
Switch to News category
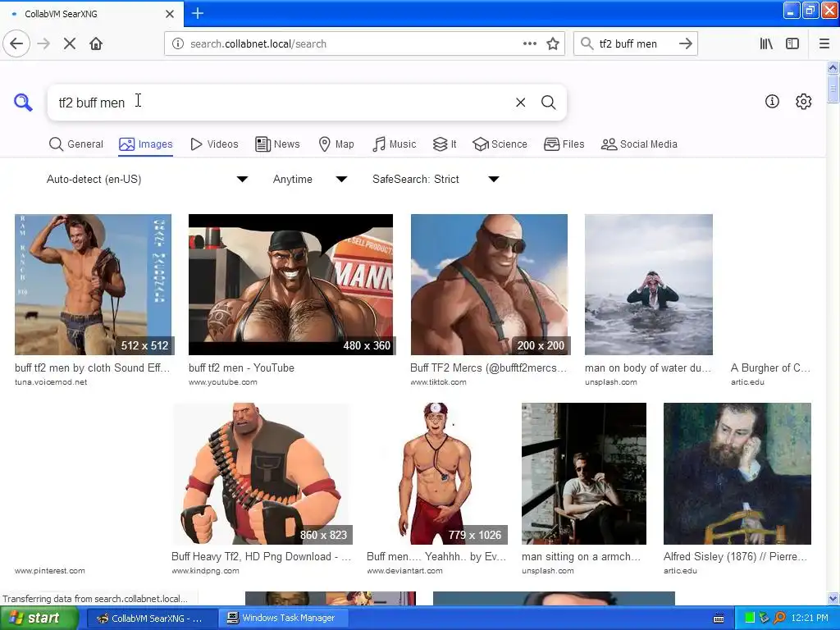(277, 144)
